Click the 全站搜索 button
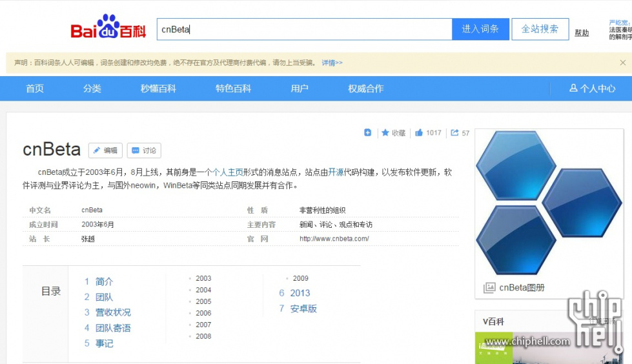This screenshot has height=364, width=632. tap(540, 29)
